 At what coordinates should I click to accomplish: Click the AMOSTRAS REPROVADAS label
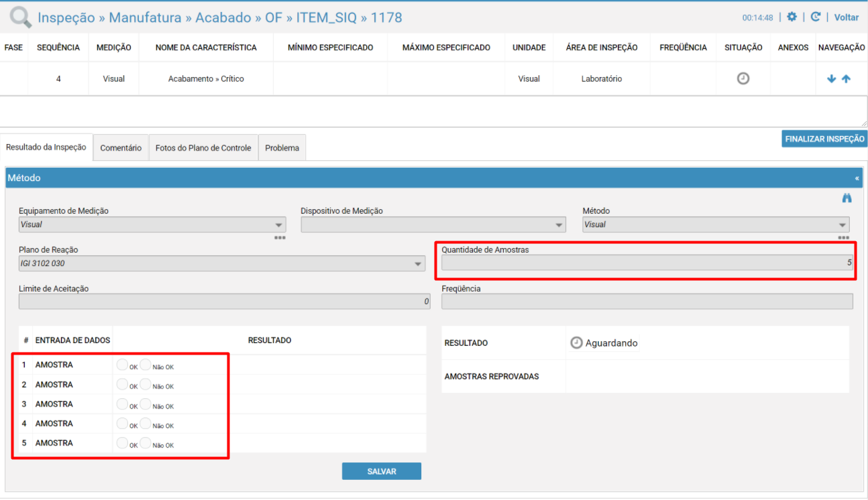[x=492, y=377]
